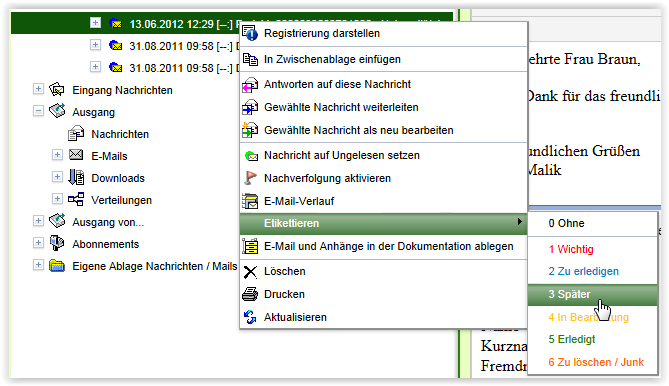Click the edit-as-new message icon

pos(250,130)
